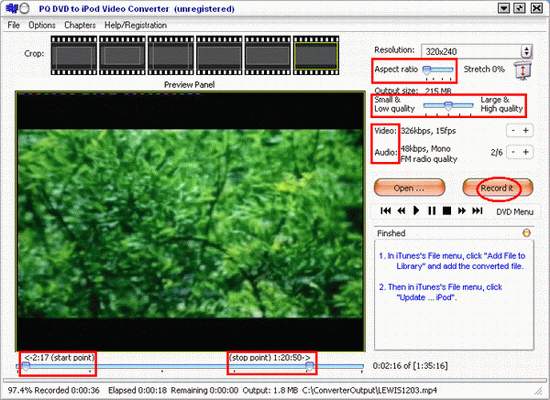Click the application icon in title bar

pos(12,8)
